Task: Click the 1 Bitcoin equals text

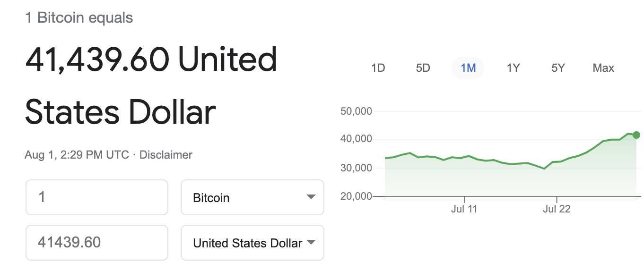Action: 79,18
